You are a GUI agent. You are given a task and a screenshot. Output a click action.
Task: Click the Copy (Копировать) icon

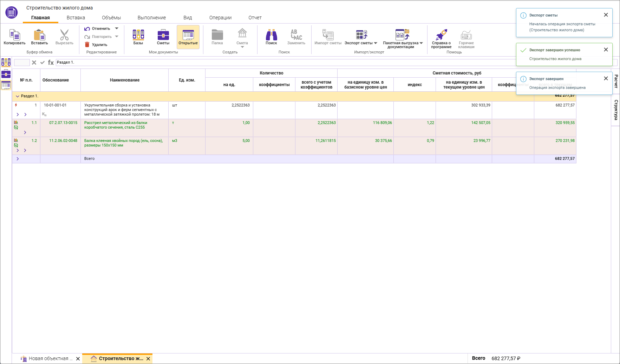[14, 35]
